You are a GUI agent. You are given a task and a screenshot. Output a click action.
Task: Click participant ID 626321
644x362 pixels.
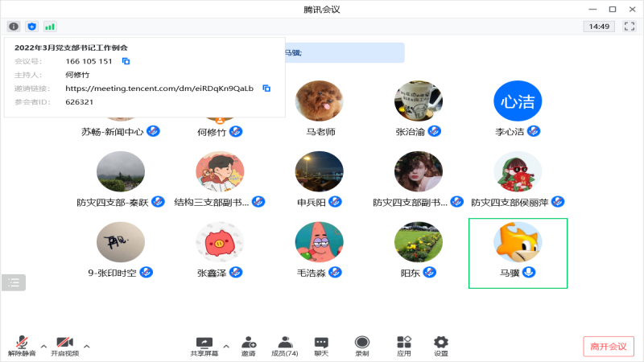click(x=79, y=102)
